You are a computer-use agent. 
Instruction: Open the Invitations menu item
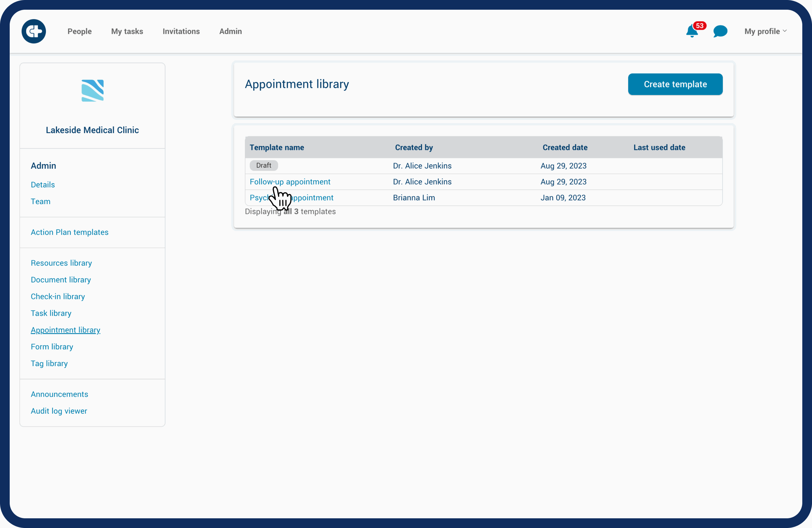click(x=181, y=31)
